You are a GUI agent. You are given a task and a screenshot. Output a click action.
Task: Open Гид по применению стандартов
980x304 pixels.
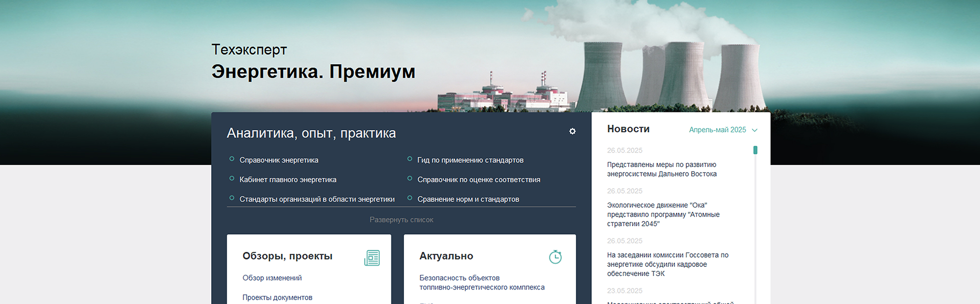[x=470, y=160]
